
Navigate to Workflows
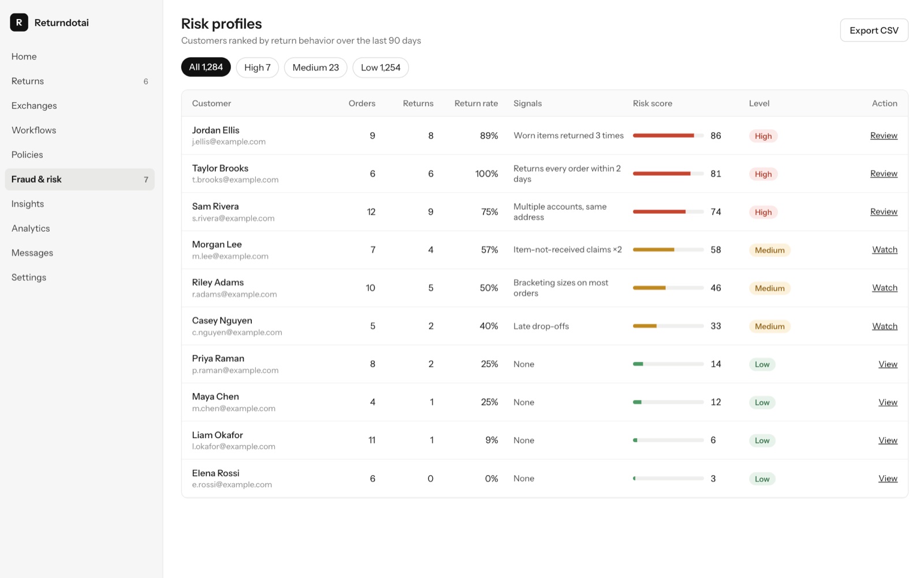(x=80, y=130)
